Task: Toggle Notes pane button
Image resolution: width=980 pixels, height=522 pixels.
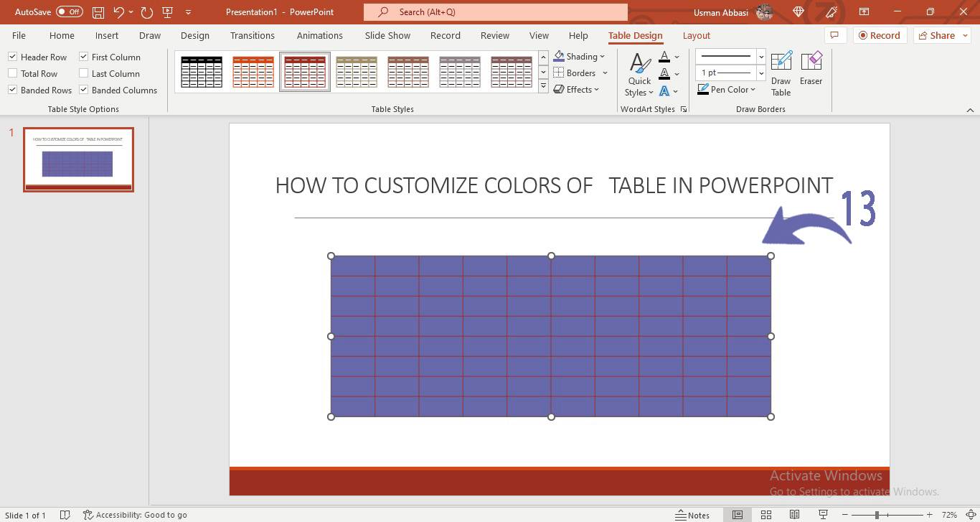Action: 692,515
